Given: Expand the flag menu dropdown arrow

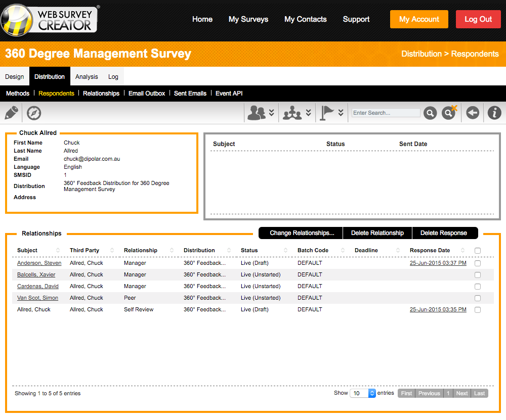Looking at the screenshot, I should click(341, 113).
